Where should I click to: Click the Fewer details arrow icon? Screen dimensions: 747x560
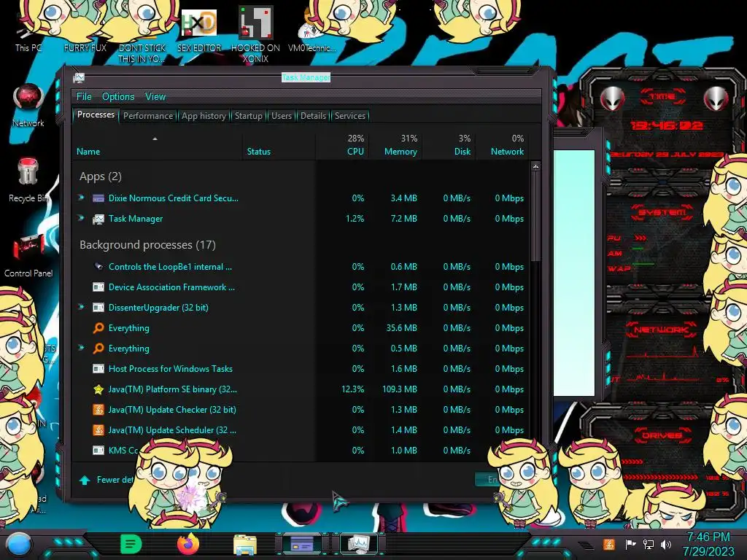[85, 480]
